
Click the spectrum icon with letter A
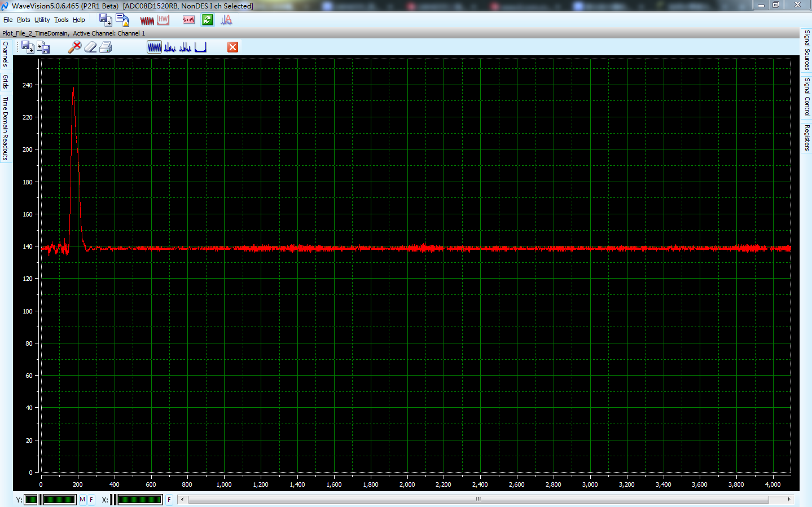(x=226, y=20)
